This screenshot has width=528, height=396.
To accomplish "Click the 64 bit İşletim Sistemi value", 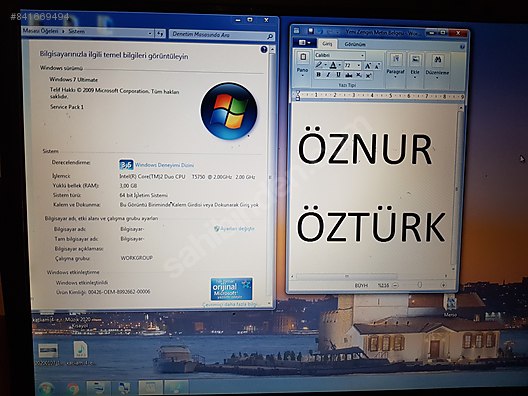I will (x=144, y=195).
